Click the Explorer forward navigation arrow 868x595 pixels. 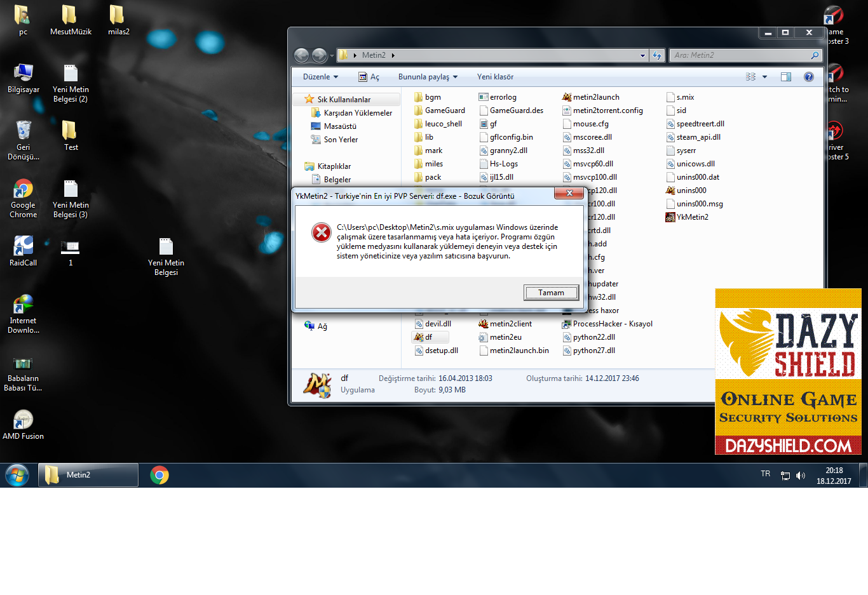(x=319, y=55)
